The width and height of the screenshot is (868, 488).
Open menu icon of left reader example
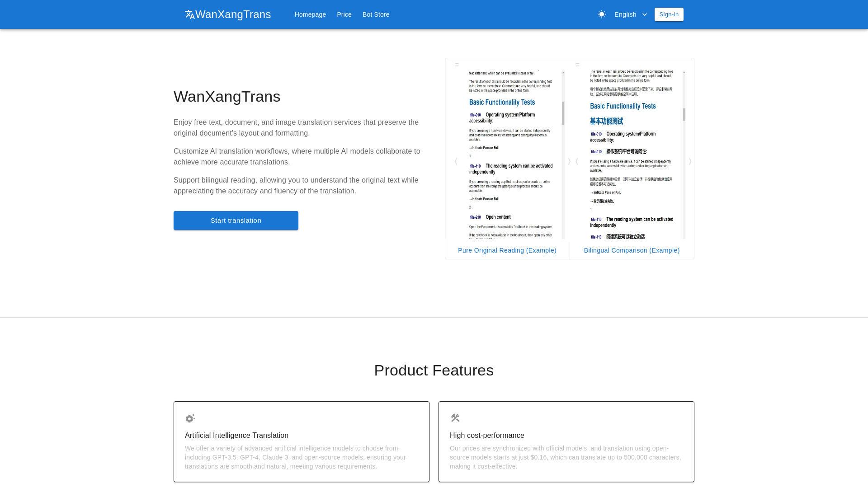click(x=457, y=65)
